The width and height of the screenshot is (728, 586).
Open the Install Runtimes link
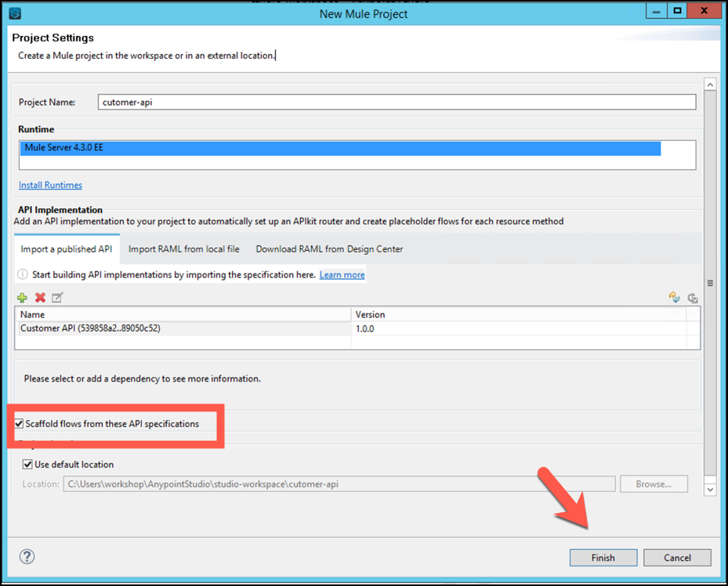point(50,185)
